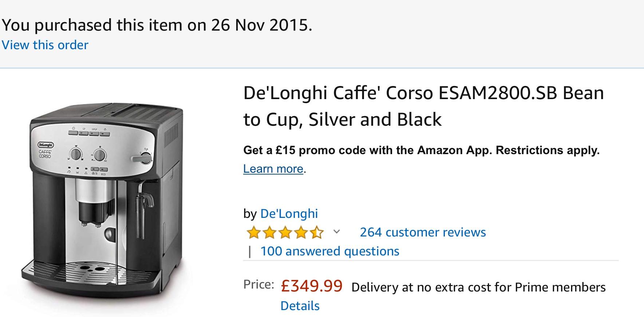Click the purchase date notice text

click(157, 25)
